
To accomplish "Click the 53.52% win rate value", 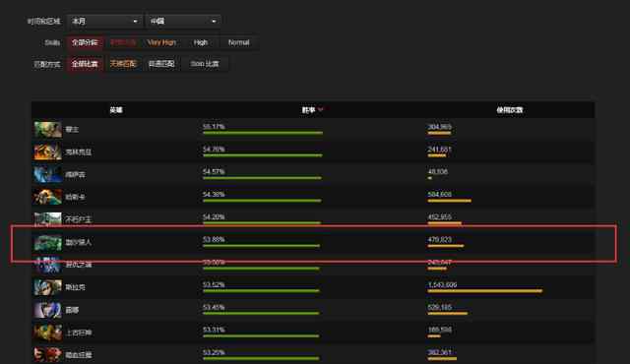I will click(x=214, y=284).
